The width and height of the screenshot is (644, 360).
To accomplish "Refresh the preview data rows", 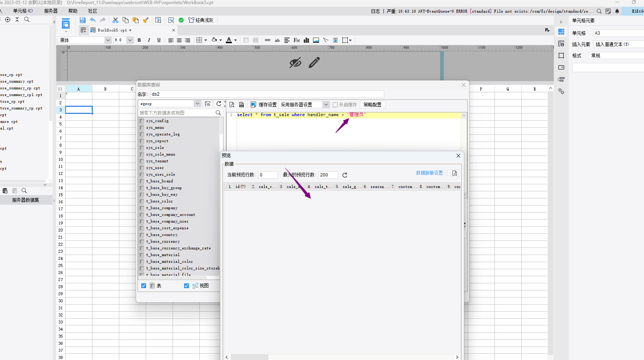I will 345,175.
